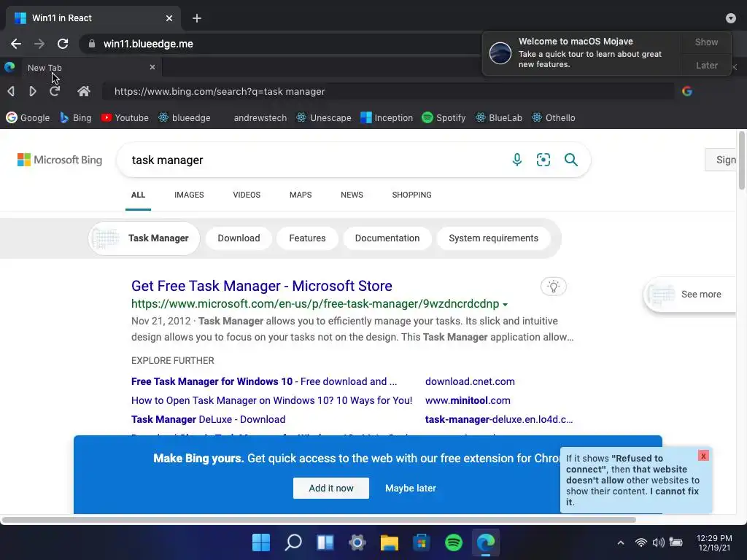This screenshot has height=560, width=747.
Task: Expand the dropdown arrow after microsoft.com URL
Action: coord(505,304)
